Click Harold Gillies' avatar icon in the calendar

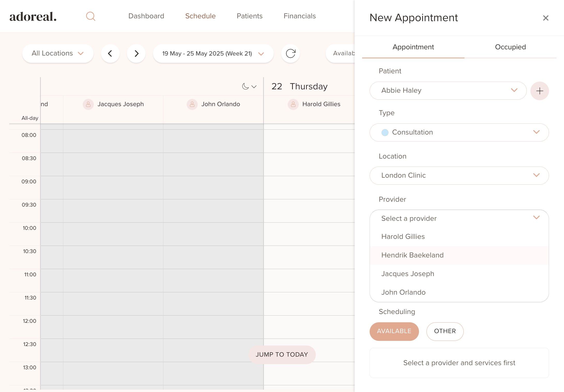(x=293, y=104)
